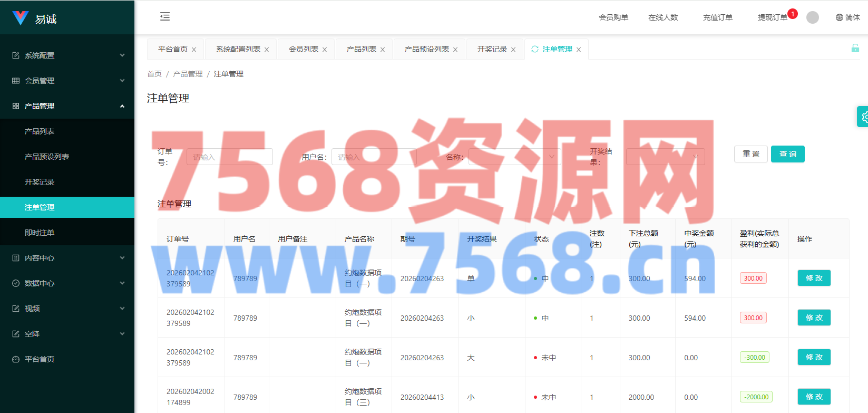Click 修改 for the first order row
Viewport: 868px width, 413px height.
pos(814,278)
